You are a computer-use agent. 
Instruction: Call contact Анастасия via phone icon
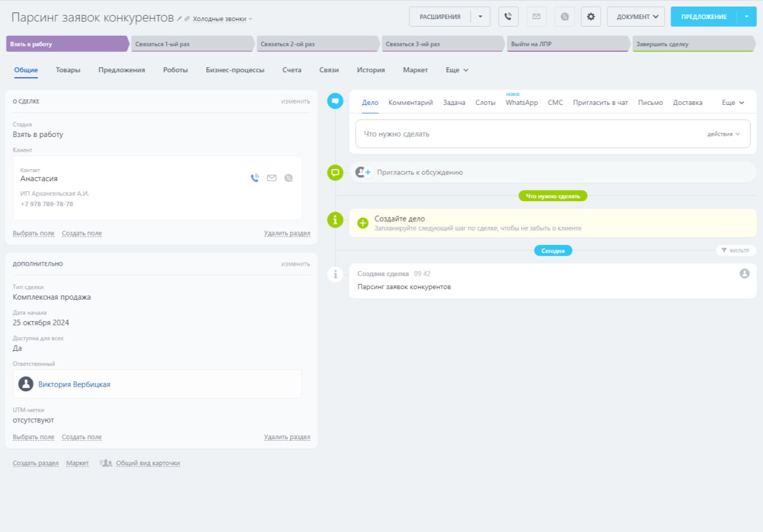pyautogui.click(x=255, y=178)
